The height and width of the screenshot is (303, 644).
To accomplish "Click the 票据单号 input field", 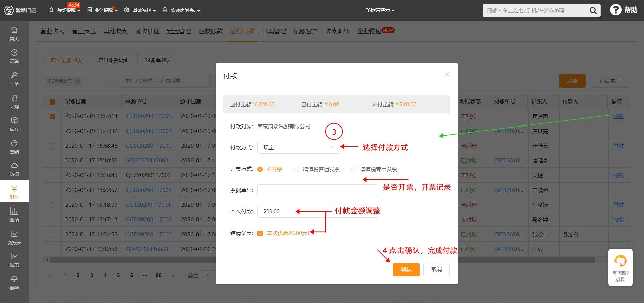I will coord(317,190).
